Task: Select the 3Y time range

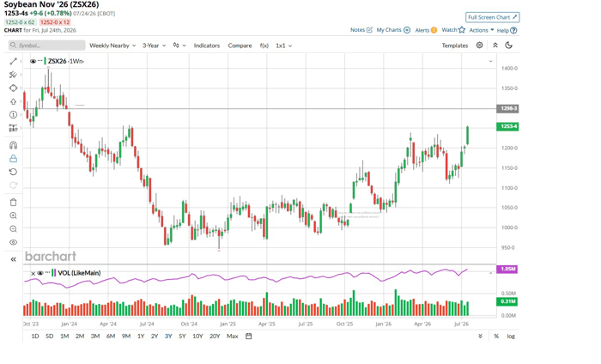Action: coord(168,336)
